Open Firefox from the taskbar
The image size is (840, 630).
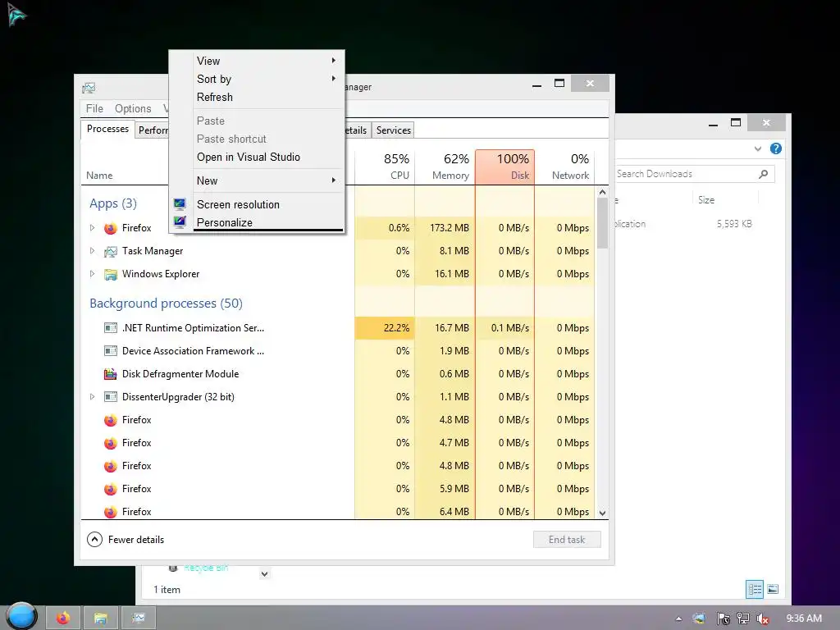63,619
